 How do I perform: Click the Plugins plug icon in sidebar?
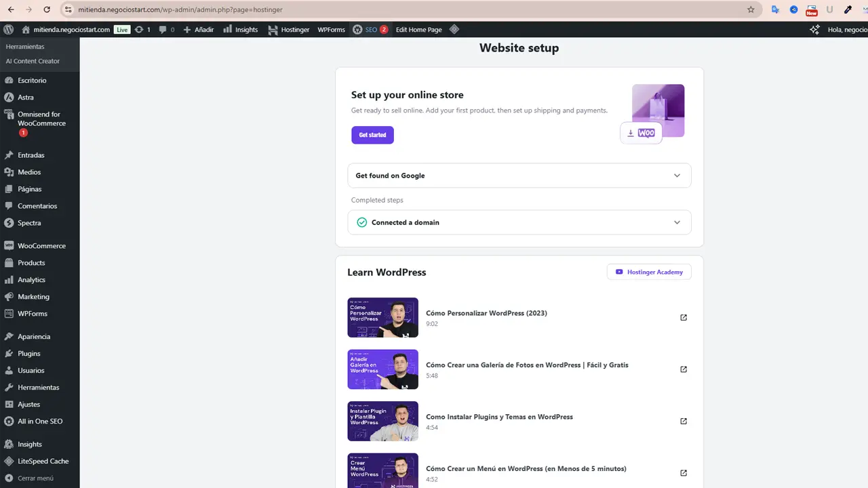point(9,353)
